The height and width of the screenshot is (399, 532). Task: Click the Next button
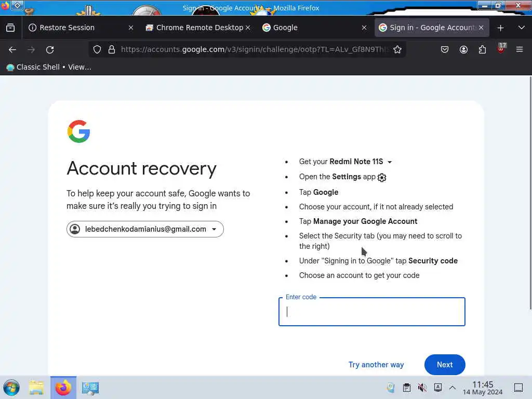click(x=445, y=365)
